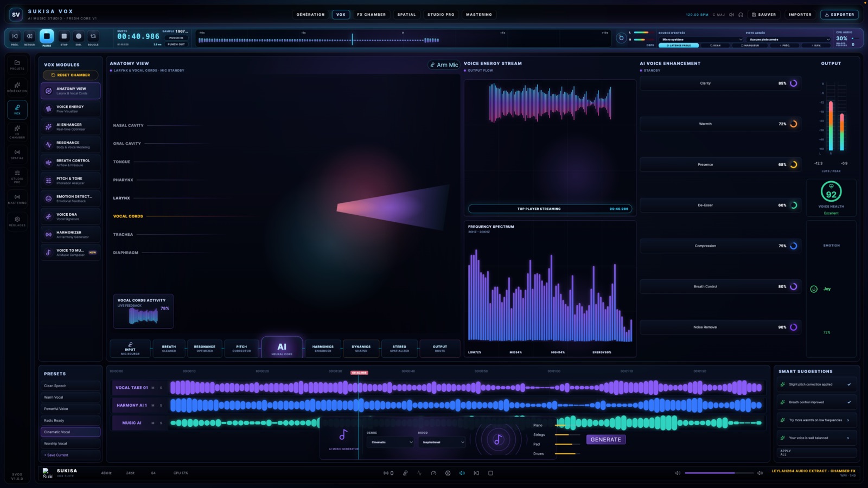Open the Genre Cinematic dropdown
The height and width of the screenshot is (488, 868).
(x=390, y=442)
